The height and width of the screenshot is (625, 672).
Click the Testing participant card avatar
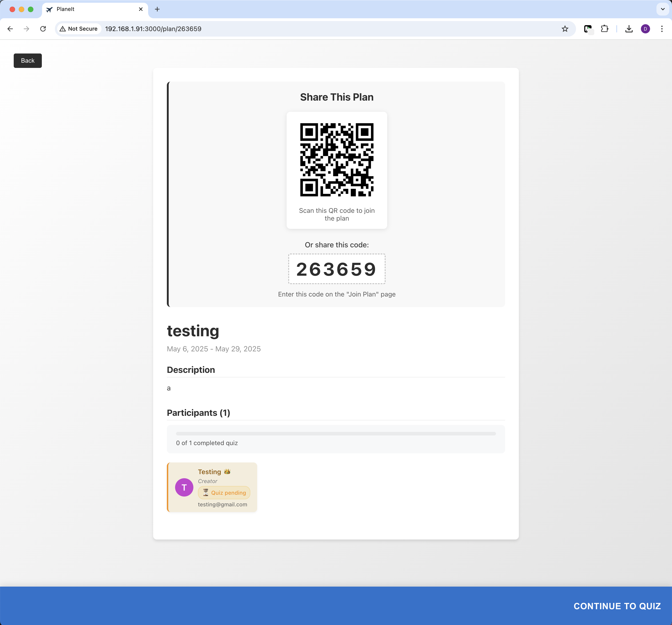184,487
